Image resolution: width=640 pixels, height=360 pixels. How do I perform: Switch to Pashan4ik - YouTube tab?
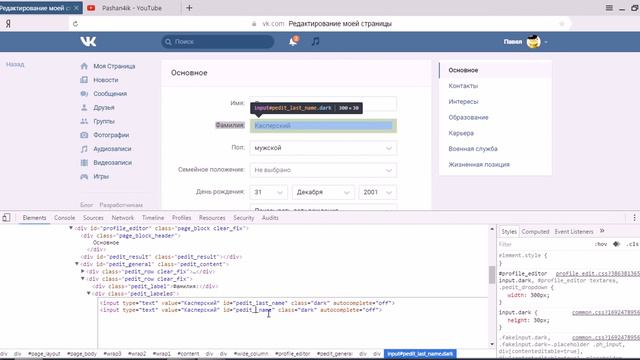click(x=131, y=8)
